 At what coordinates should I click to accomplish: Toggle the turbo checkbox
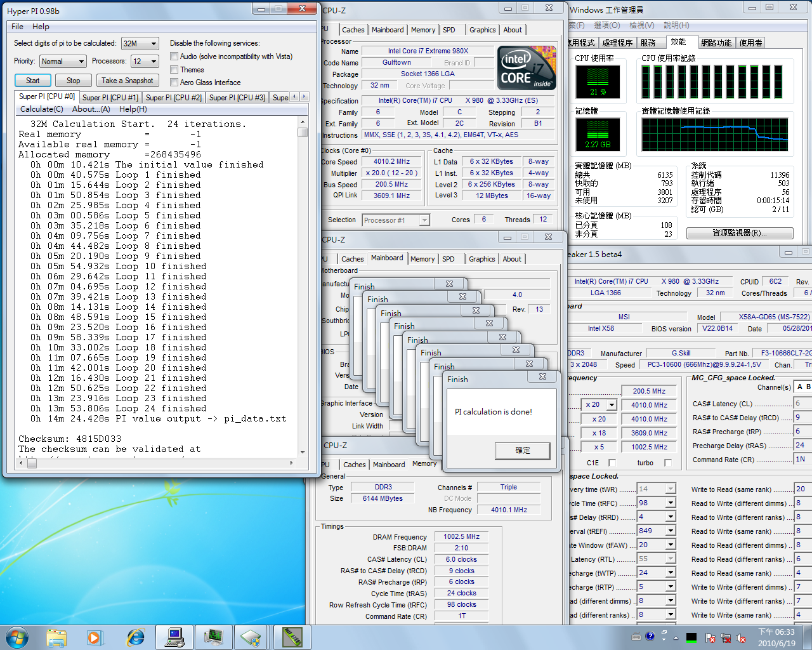(x=667, y=463)
